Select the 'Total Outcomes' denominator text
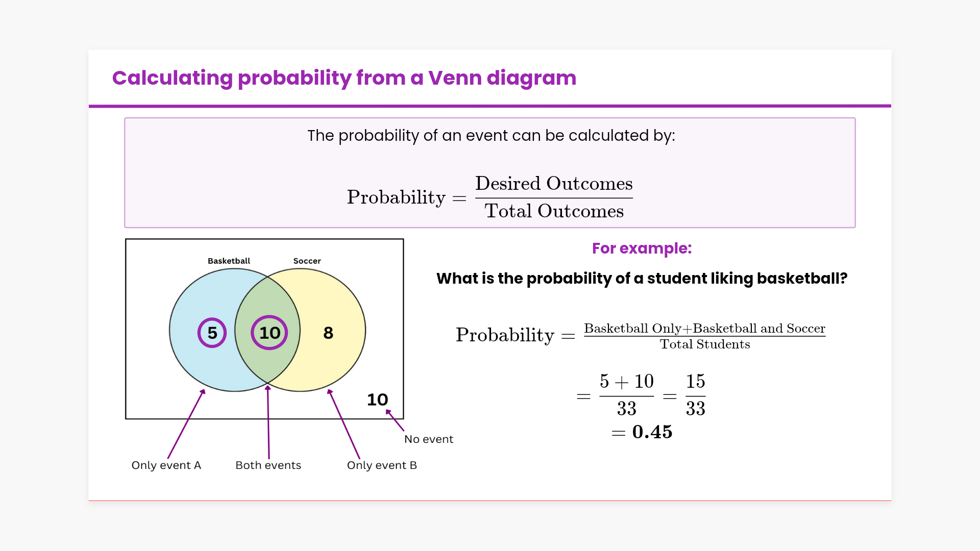The width and height of the screenshot is (980, 551). click(554, 211)
